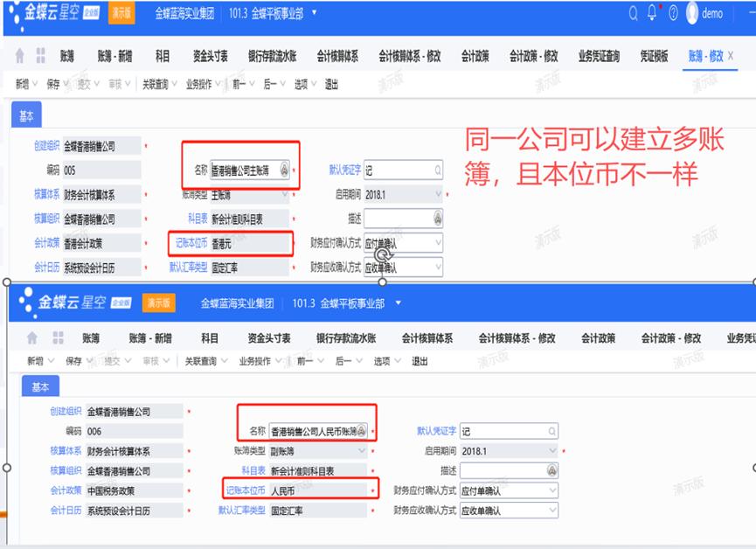This screenshot has height=549, width=756.
Task: Click the 编码 field containing 006
Action: [134, 431]
